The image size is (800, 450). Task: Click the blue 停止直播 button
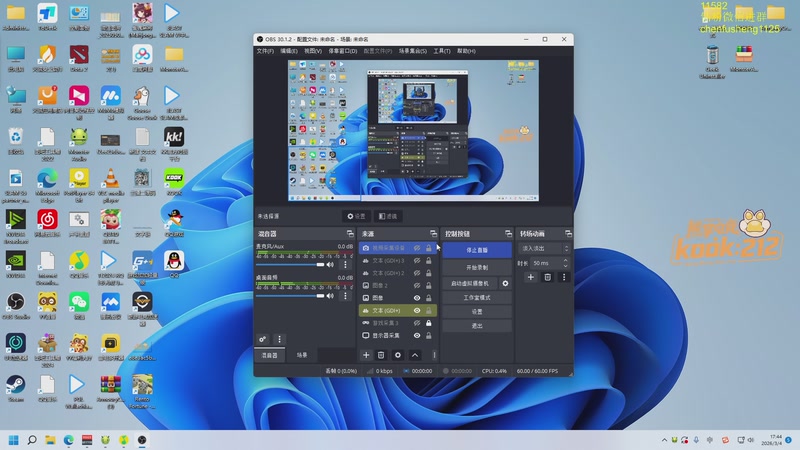[477, 250]
